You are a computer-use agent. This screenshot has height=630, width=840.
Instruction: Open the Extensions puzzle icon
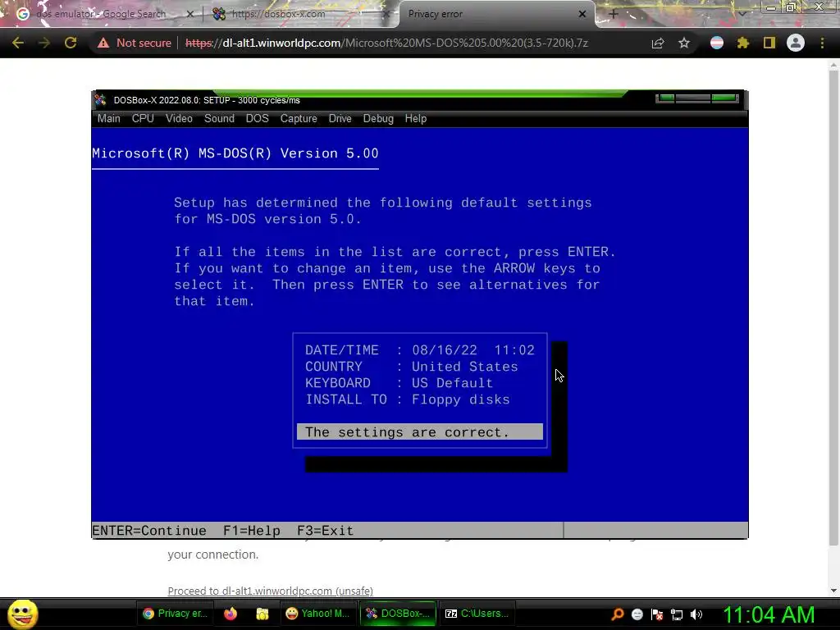[x=743, y=43]
